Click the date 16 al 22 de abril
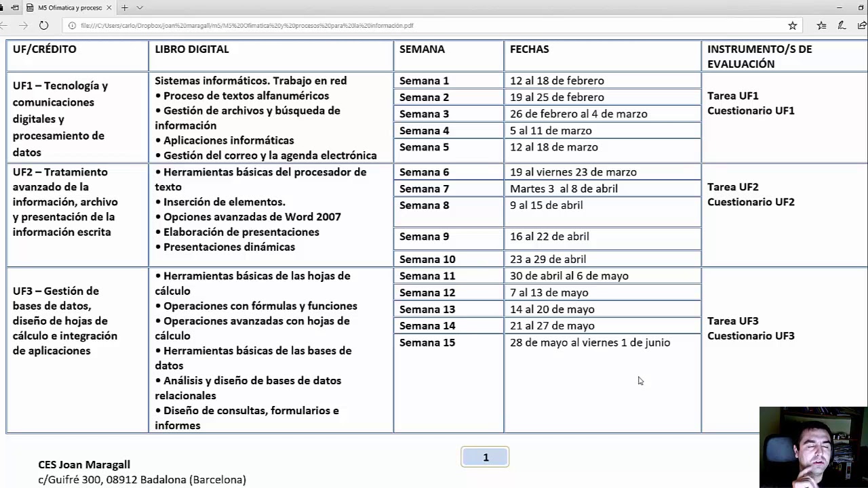This screenshot has width=868, height=488. pyautogui.click(x=549, y=237)
